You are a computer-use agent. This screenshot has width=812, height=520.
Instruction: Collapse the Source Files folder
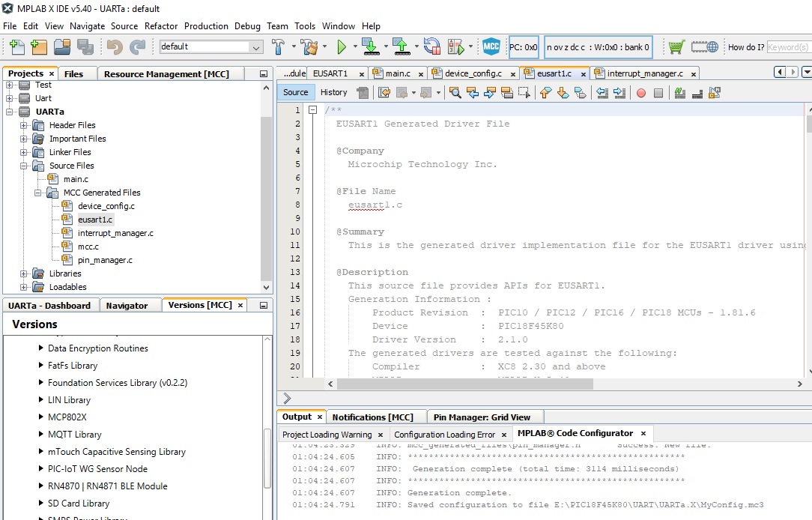24,166
